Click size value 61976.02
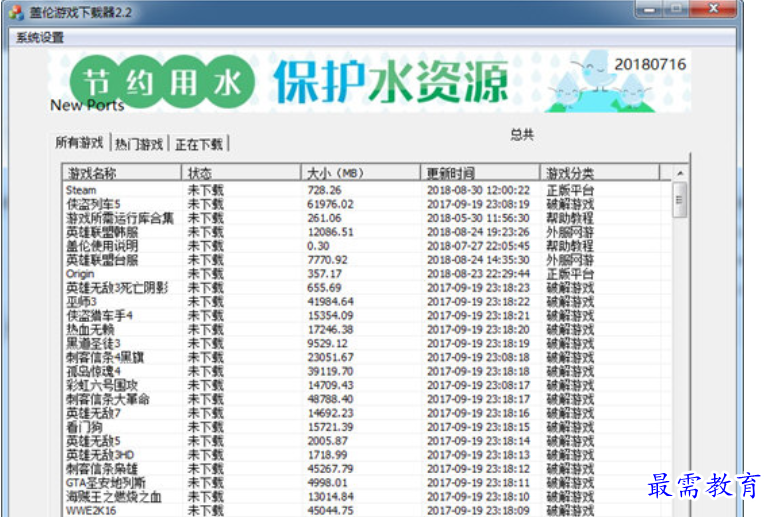This screenshot has height=517, width=769. (331, 204)
